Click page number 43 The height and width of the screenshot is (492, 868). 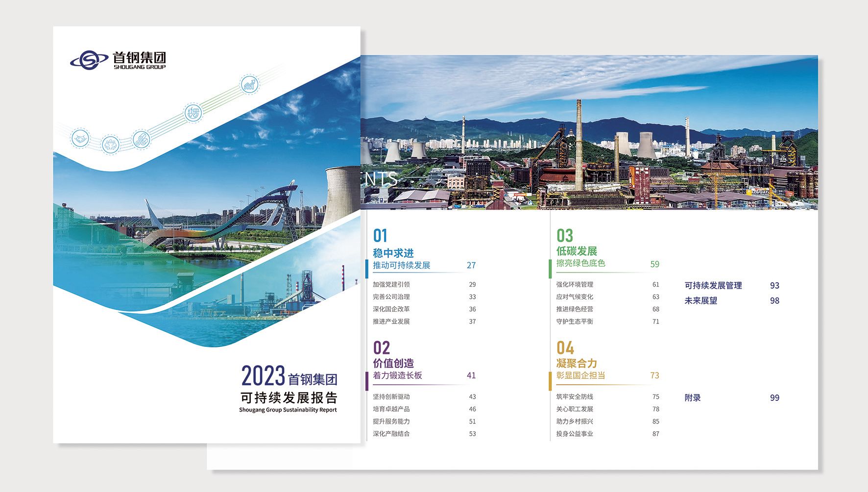[x=472, y=396]
